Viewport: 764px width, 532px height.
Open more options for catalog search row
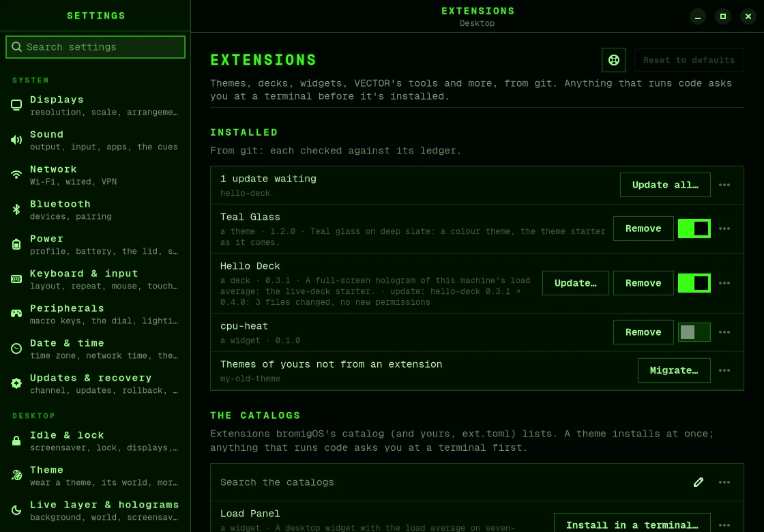(724, 482)
